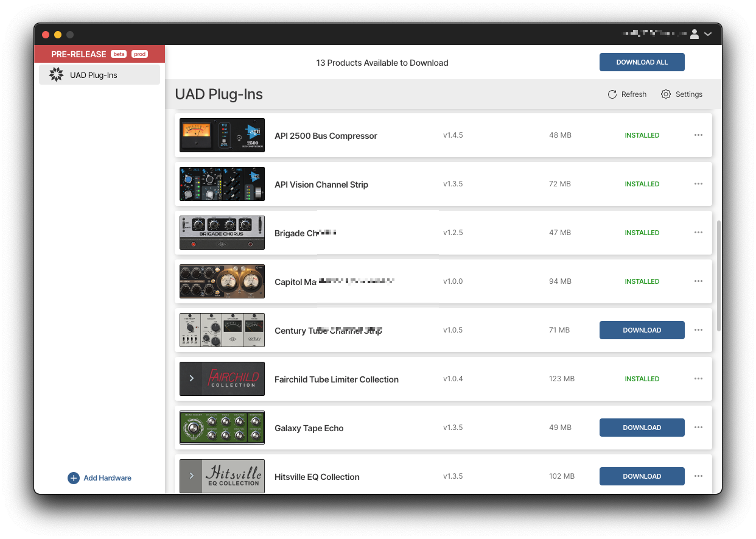
Task: Select the Hitsville EQ Collection name
Action: tap(317, 477)
